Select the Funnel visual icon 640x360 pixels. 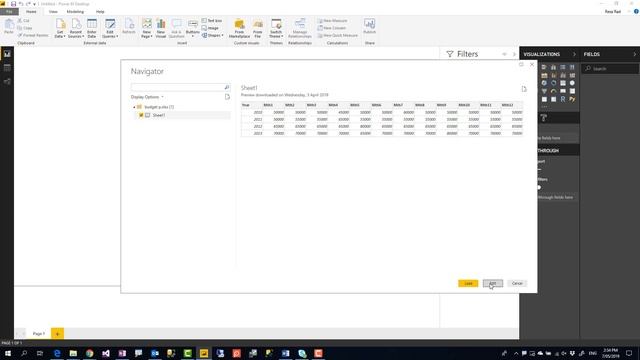[x=544, y=91]
